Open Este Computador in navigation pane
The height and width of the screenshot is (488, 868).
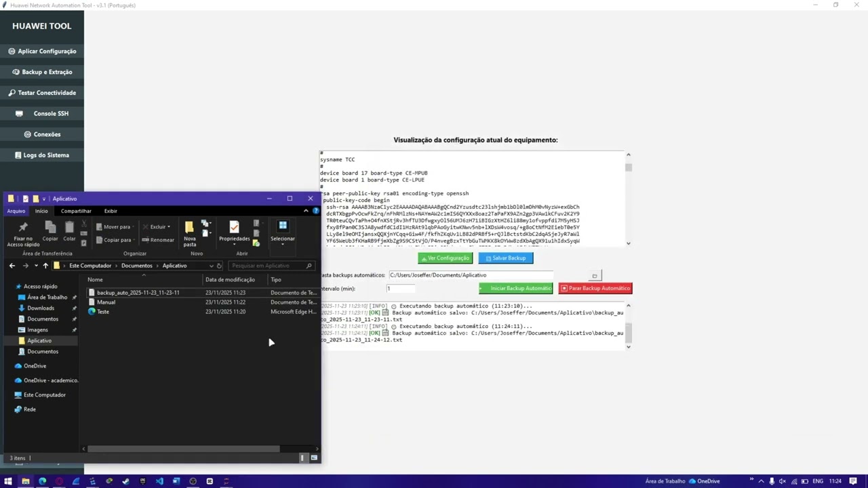tap(44, 395)
